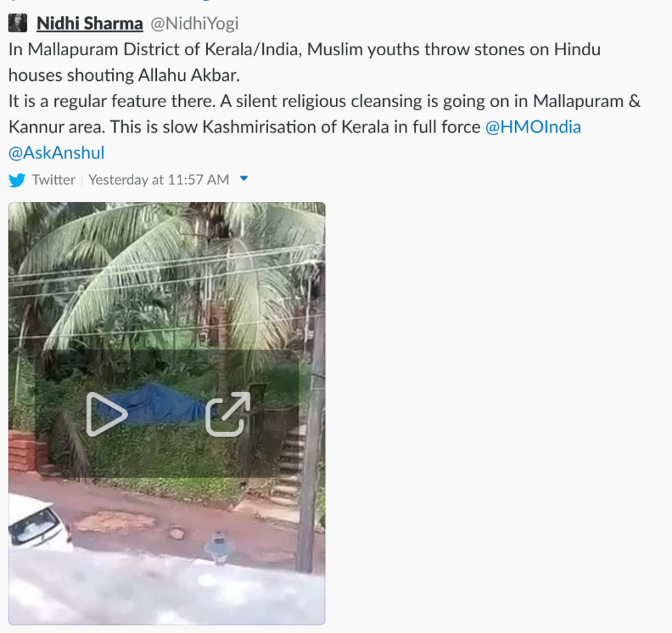
Task: Play the embedded tweet video
Action: coord(107,414)
